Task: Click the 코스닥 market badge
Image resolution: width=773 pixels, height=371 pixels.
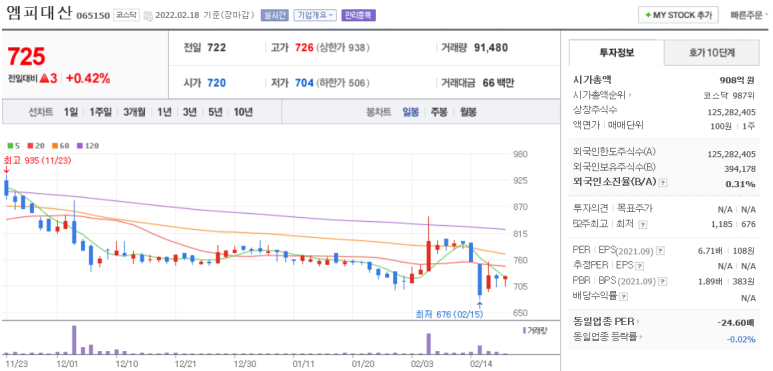Action: (x=127, y=15)
